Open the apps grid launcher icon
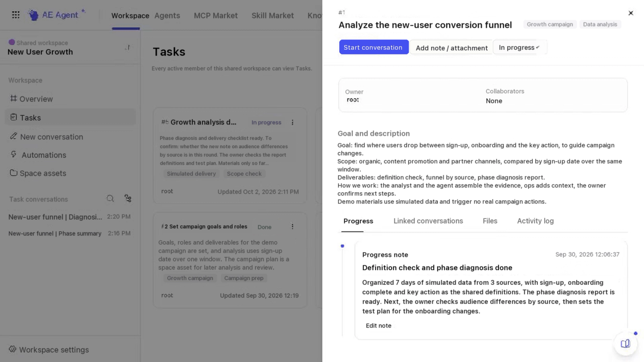Image resolution: width=644 pixels, height=362 pixels. (16, 15)
